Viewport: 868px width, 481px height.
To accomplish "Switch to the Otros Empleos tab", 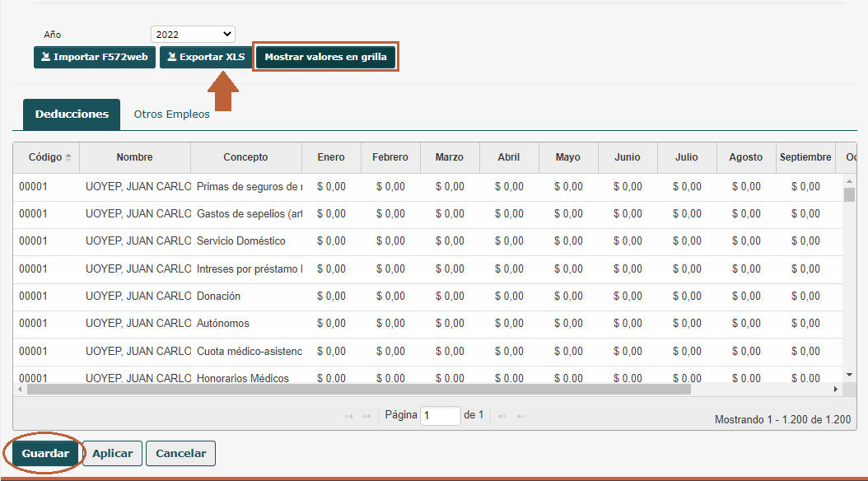I will pyautogui.click(x=171, y=114).
